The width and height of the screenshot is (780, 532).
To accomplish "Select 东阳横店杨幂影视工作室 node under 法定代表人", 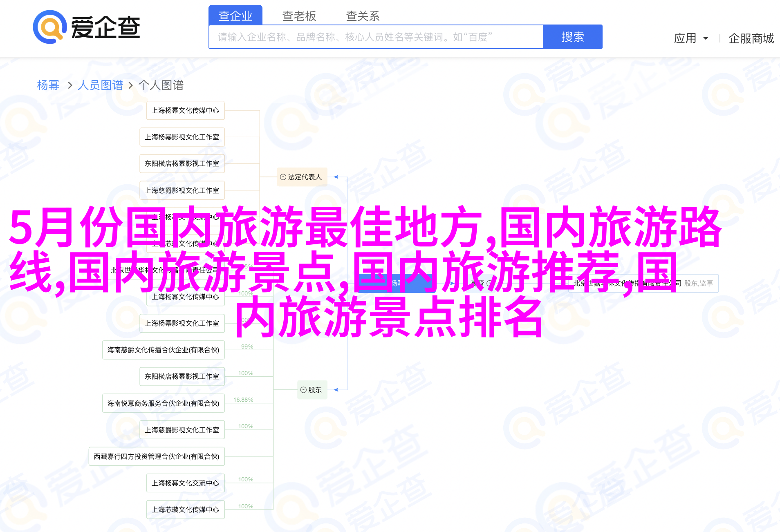I will click(x=182, y=163).
